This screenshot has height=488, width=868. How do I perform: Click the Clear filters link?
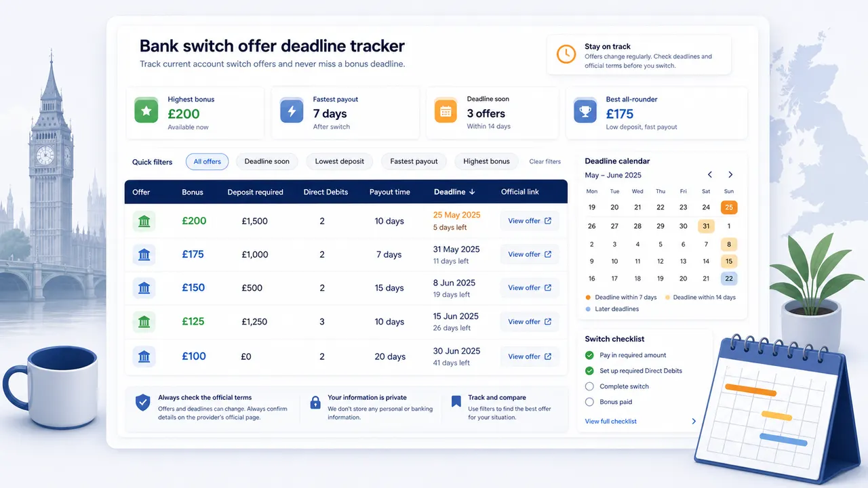[x=545, y=161]
